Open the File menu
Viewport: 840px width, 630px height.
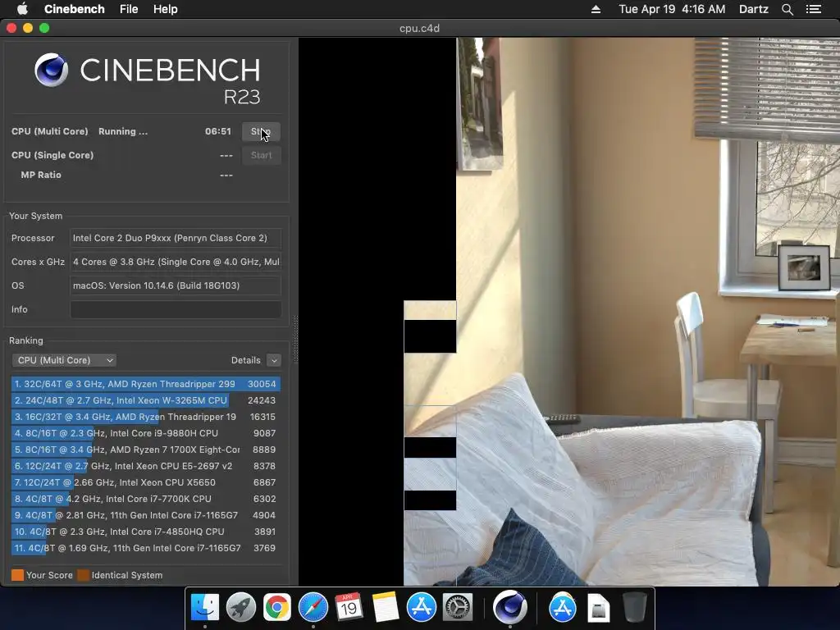tap(129, 9)
